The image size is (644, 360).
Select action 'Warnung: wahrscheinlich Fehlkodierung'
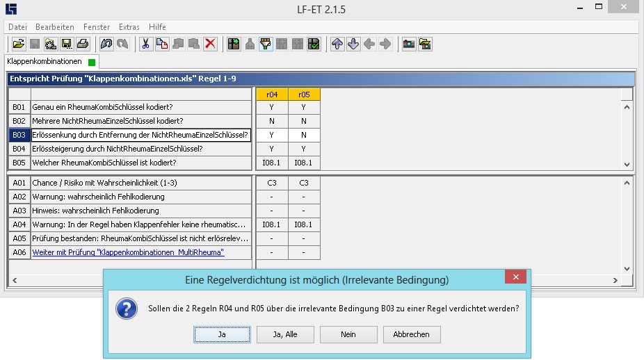[x=141, y=197]
